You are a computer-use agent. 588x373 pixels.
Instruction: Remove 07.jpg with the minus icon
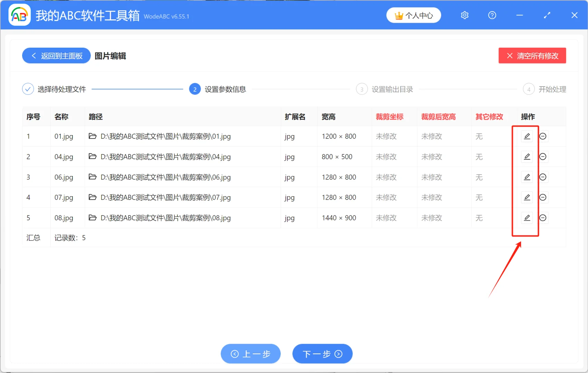(x=543, y=197)
